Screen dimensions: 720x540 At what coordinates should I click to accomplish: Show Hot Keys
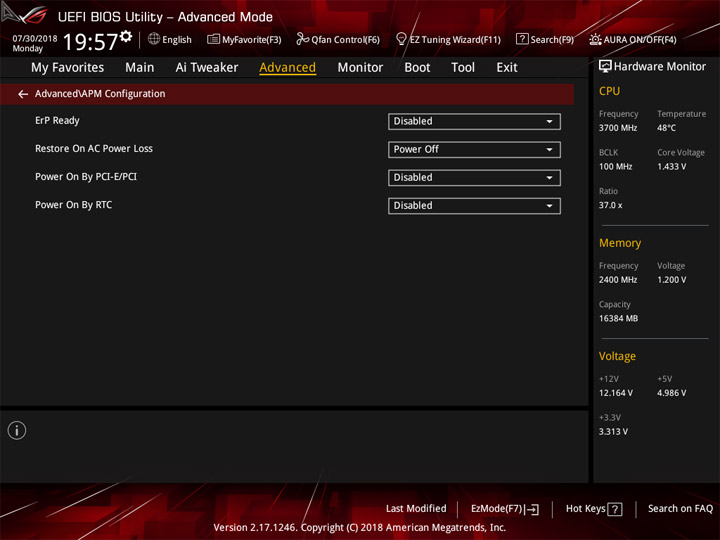[585, 509]
